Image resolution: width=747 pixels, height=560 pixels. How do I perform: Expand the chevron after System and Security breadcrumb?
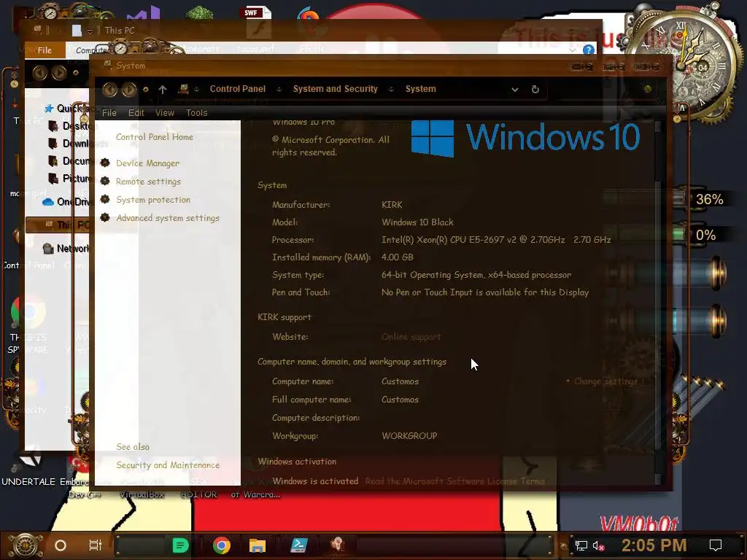tap(391, 89)
